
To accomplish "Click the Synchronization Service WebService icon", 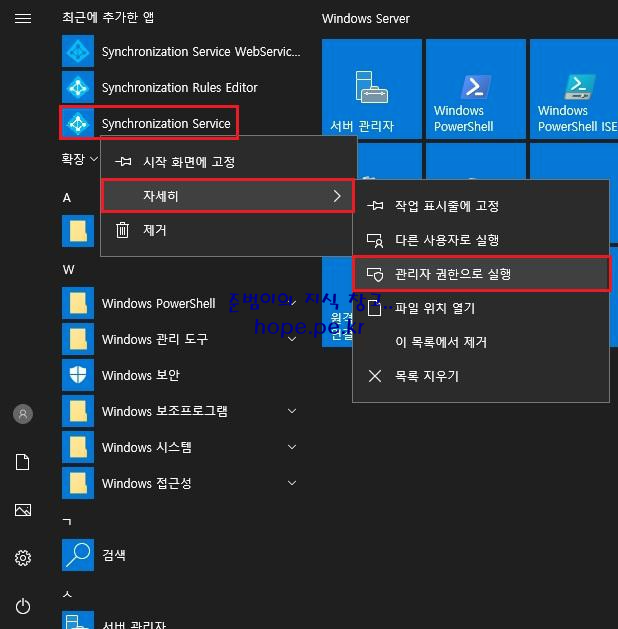I will (x=78, y=51).
